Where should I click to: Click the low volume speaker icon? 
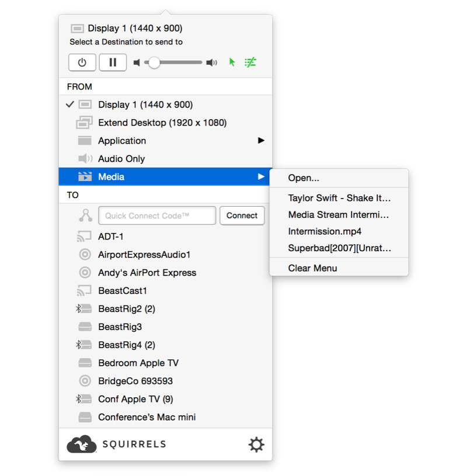click(137, 62)
